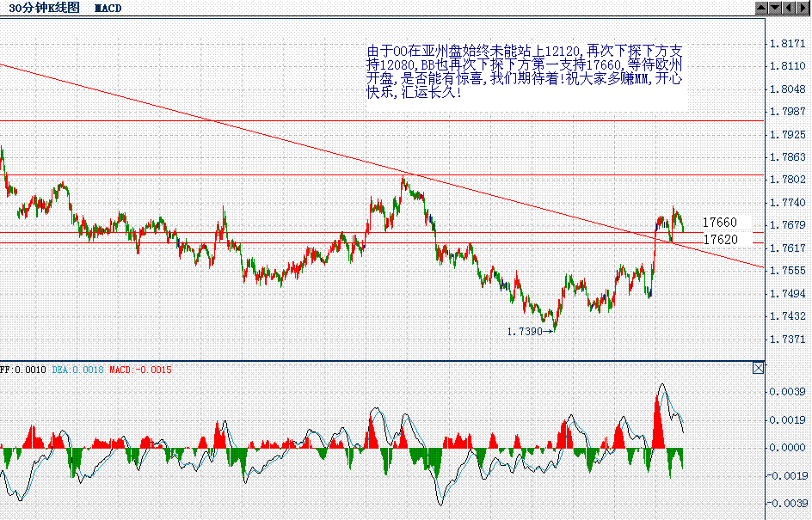The width and height of the screenshot is (812, 520).
Task: Click the 1.7617 price axis label
Action: (x=787, y=248)
